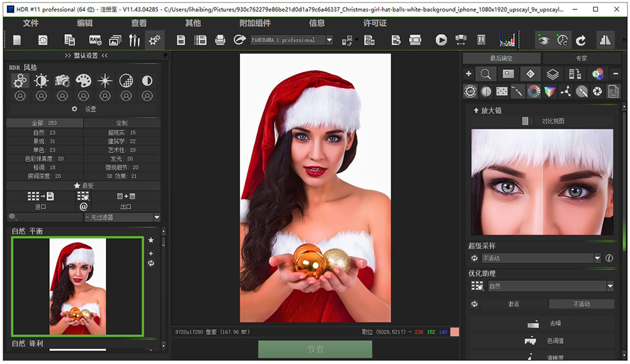Screen dimensions: 630x364
Task: Mark the 自然 平衡 preset as favorite with the star
Action: point(151,241)
